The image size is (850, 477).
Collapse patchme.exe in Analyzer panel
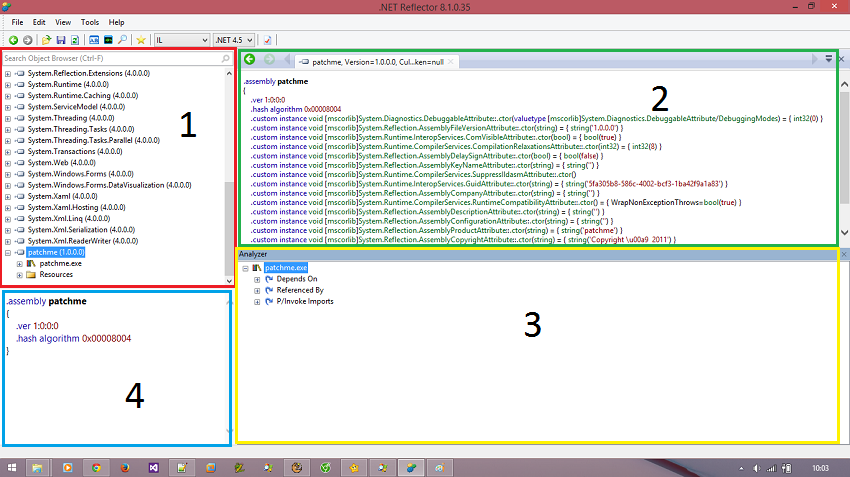[x=246, y=268]
